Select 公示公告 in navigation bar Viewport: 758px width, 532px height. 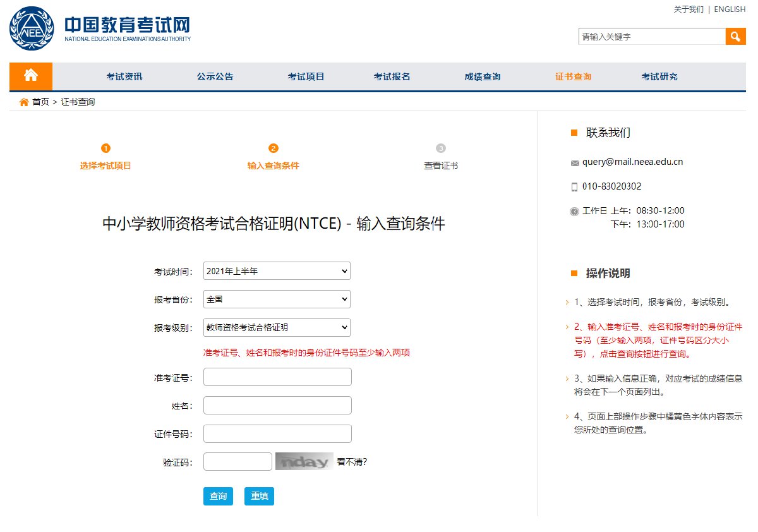coord(215,76)
